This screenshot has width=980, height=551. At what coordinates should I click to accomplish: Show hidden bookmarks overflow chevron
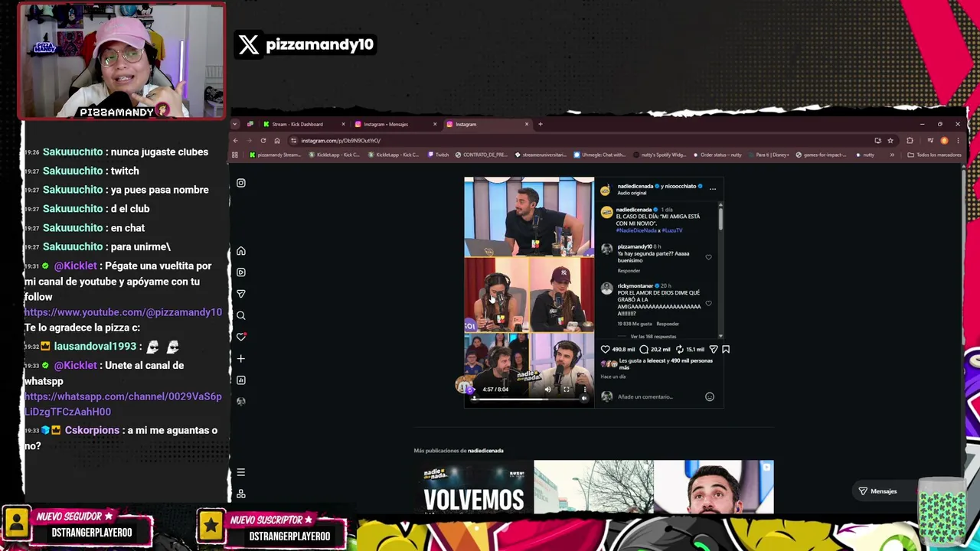[x=892, y=155]
